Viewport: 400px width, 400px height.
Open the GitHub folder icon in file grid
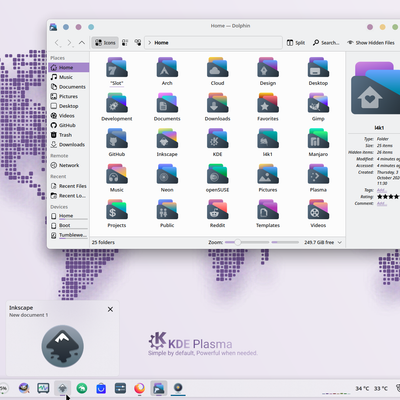pos(117,139)
